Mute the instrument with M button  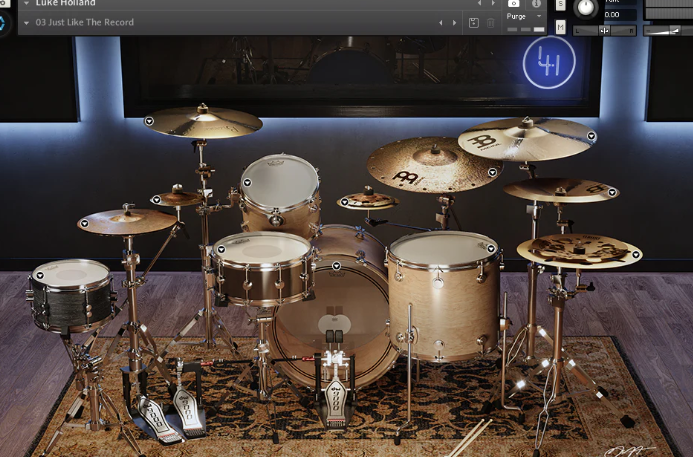560,27
